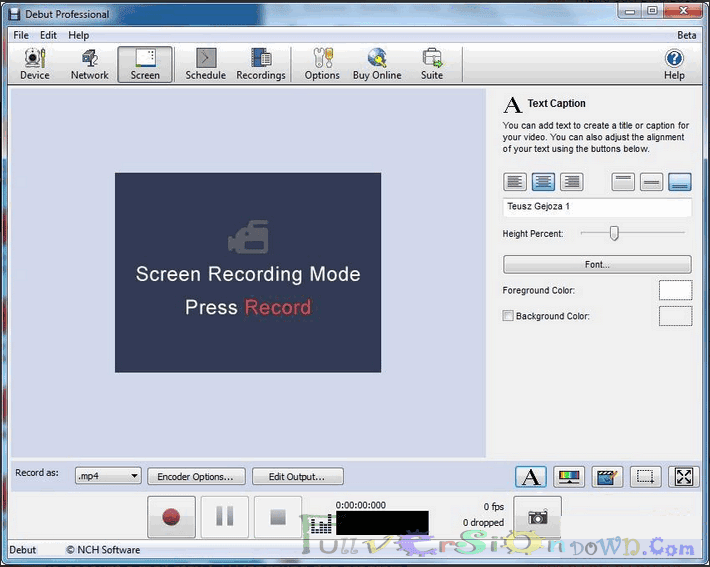The height and width of the screenshot is (567, 710).
Task: Minimize the Debut Professional window
Action: click(630, 11)
